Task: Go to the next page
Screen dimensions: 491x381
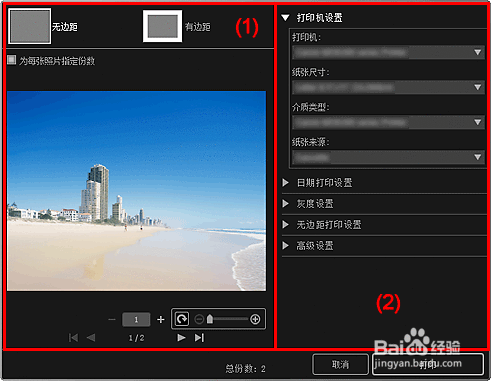Action: [x=181, y=338]
